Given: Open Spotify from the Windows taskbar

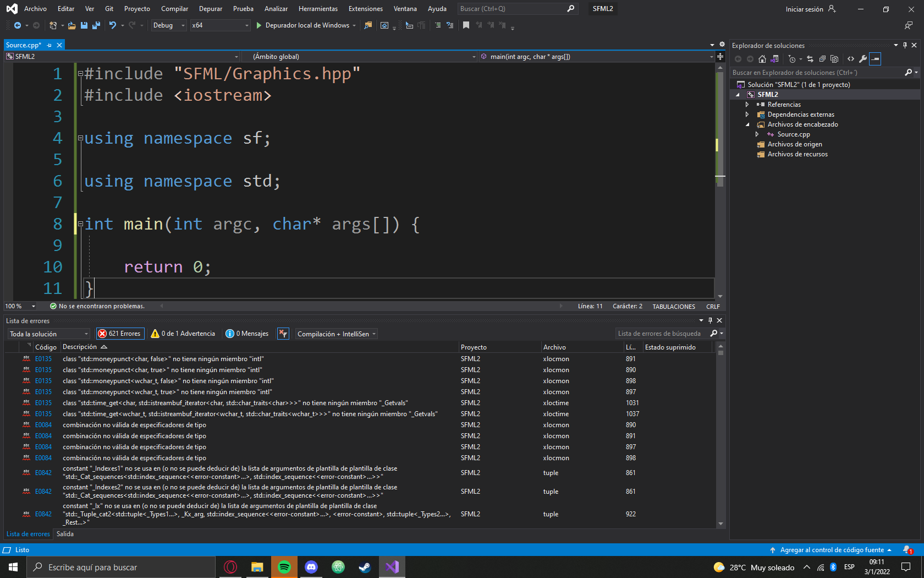Looking at the screenshot, I should 284,567.
